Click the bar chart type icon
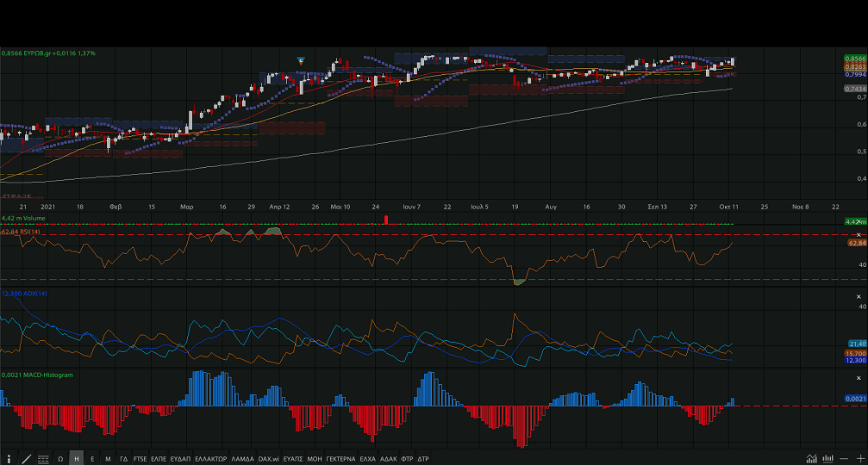 [828, 459]
